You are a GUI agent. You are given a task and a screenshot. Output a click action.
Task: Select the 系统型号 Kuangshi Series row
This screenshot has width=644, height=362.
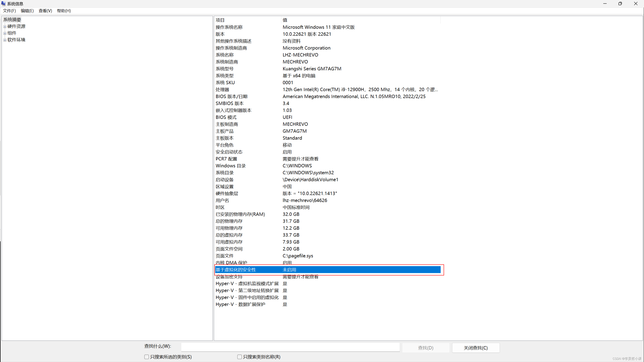point(327,69)
